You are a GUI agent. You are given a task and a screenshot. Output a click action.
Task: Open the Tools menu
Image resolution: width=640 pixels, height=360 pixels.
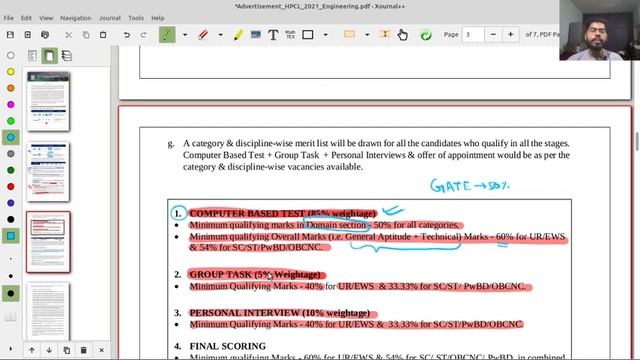(136, 18)
